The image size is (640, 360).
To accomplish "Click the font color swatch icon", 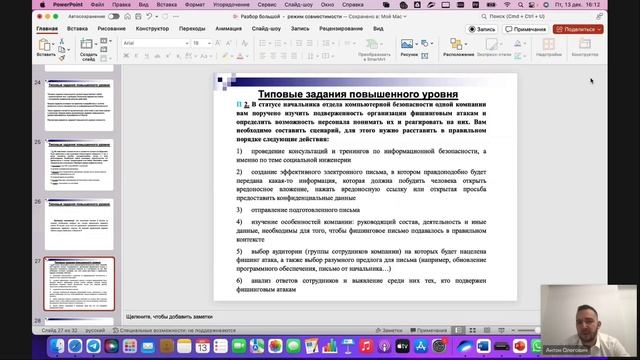I will click(240, 56).
